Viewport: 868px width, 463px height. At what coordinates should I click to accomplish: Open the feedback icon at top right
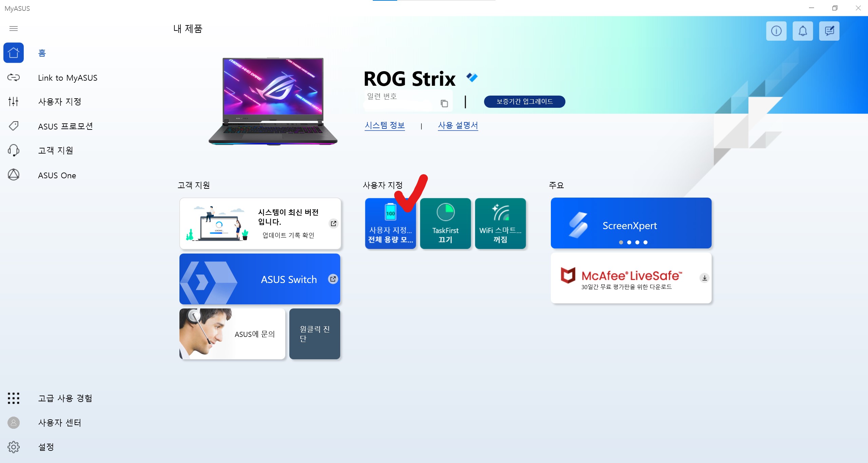pos(829,31)
